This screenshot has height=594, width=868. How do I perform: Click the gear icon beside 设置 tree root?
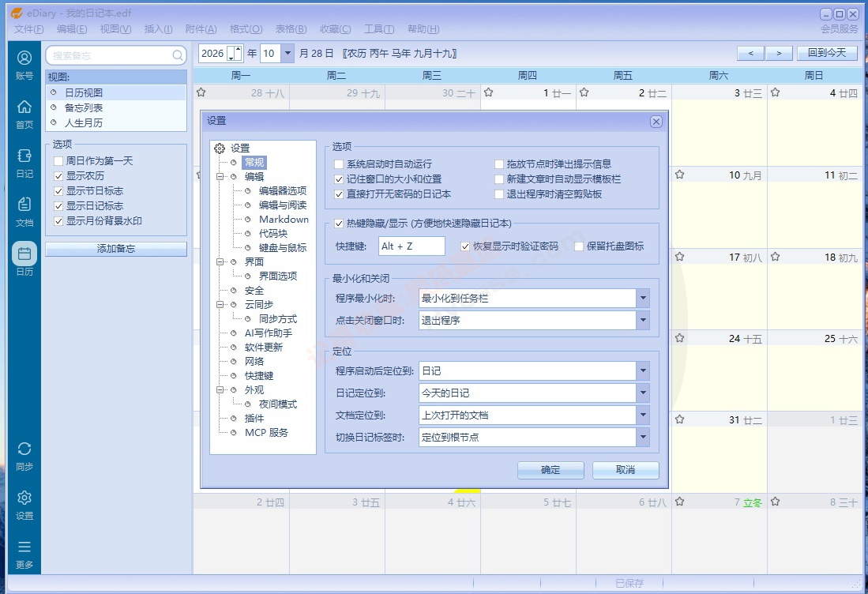coord(220,148)
